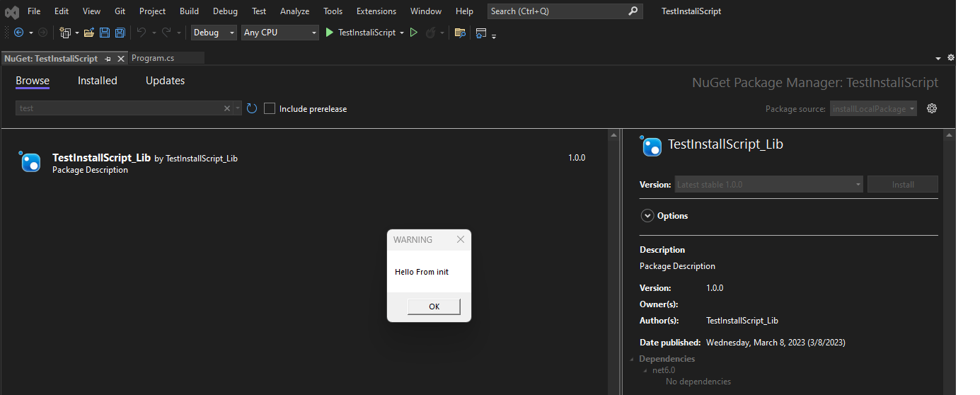Open the Tools menu

[333, 11]
